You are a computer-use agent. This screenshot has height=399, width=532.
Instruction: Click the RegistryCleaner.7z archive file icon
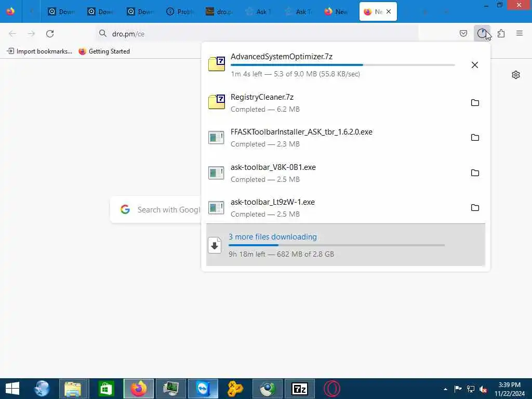pos(217,102)
